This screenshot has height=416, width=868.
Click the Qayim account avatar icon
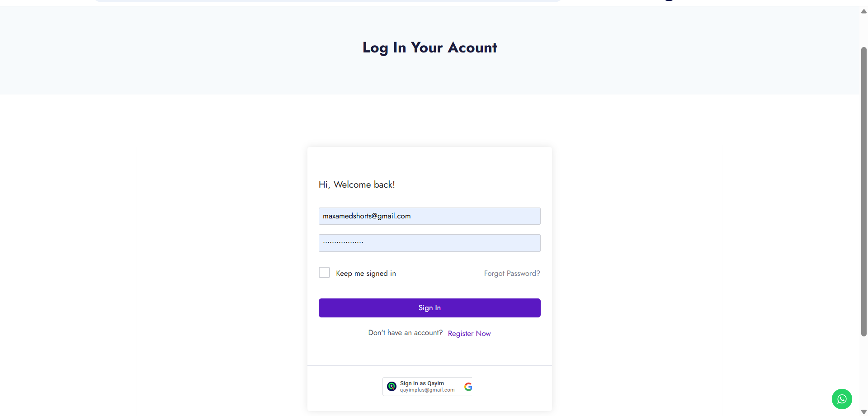tap(392, 386)
